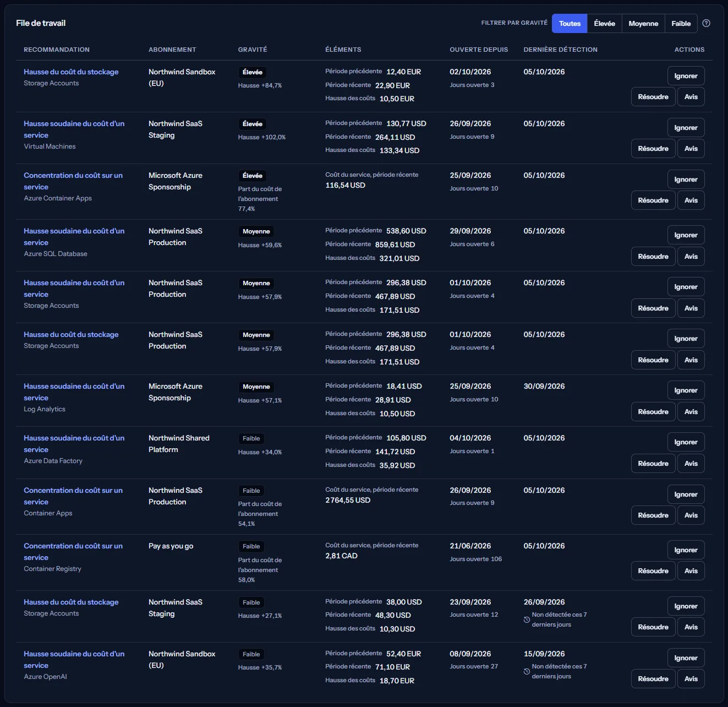The width and height of the screenshot is (728, 707).
Task: Open the Azure Data Factory recommendation link
Action: coord(74,444)
